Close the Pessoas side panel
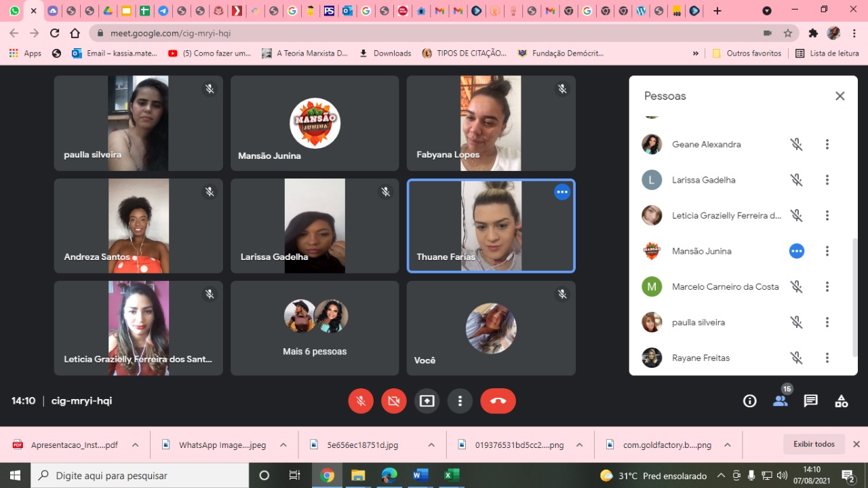 (x=840, y=96)
